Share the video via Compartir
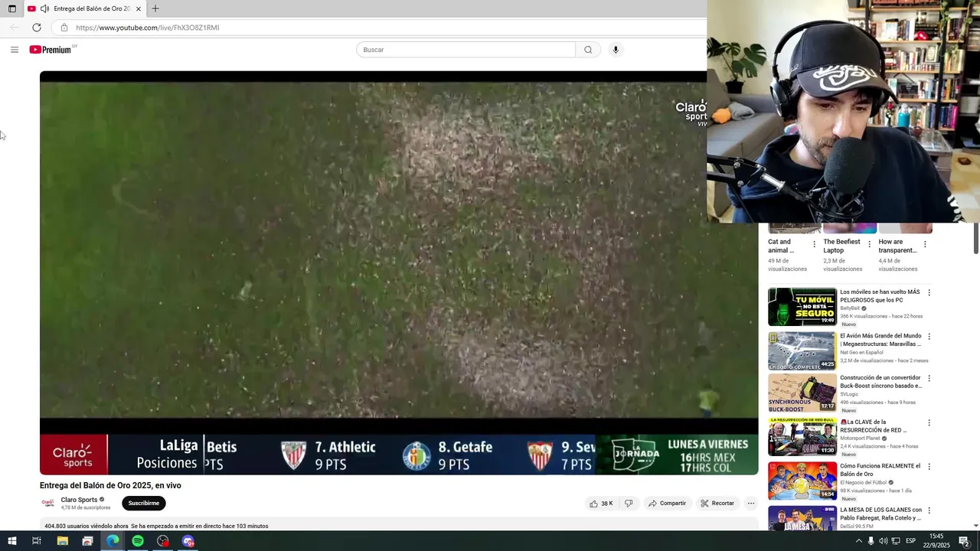980x551 pixels. click(x=667, y=504)
